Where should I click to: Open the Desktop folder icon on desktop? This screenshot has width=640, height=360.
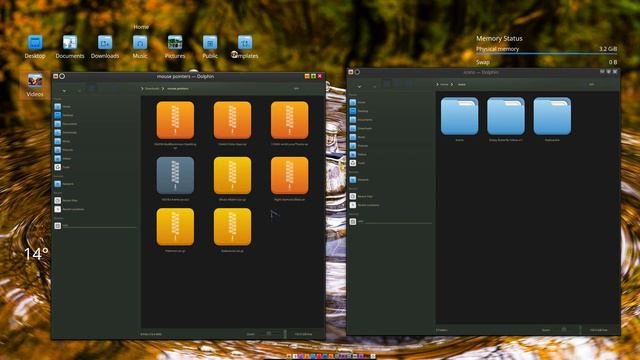coord(35,47)
